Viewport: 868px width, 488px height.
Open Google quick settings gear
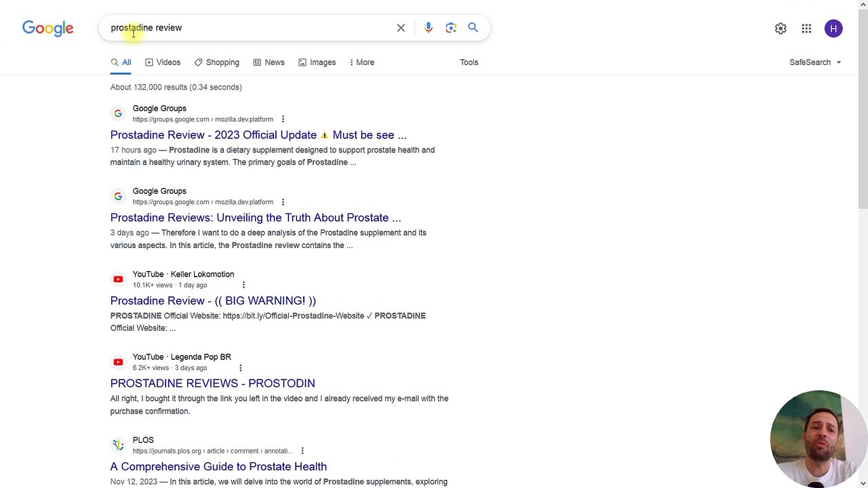point(781,28)
